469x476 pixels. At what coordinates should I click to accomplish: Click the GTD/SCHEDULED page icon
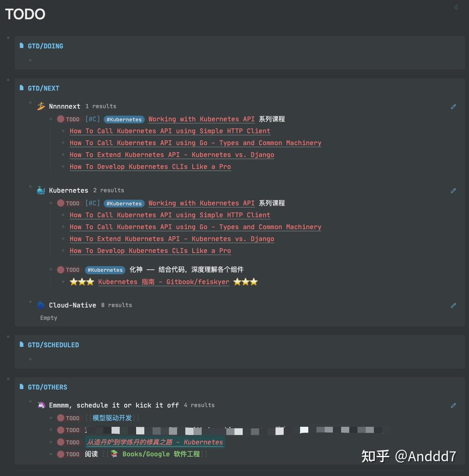[x=22, y=344]
